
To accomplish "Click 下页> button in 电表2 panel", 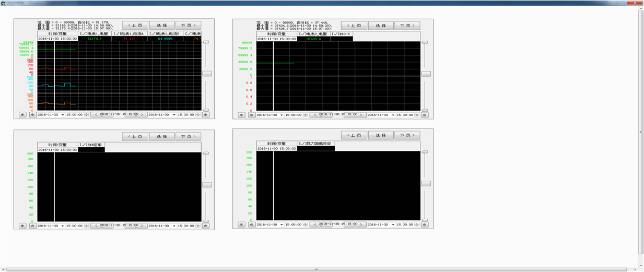I will (407, 25).
